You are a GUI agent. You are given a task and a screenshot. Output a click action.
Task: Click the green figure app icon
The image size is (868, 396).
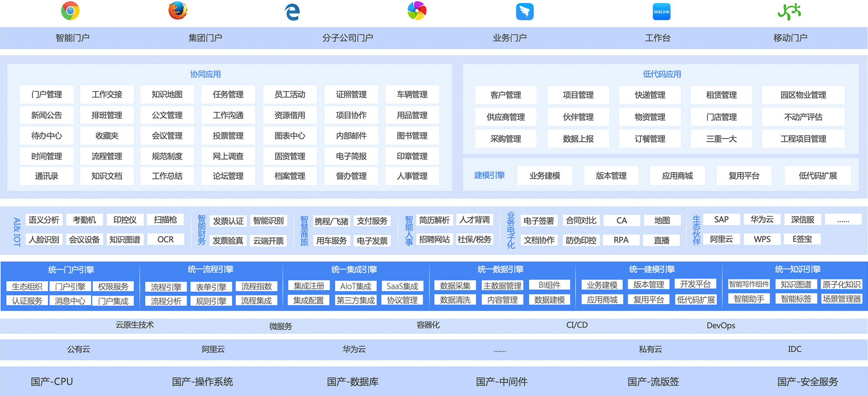[x=789, y=12]
